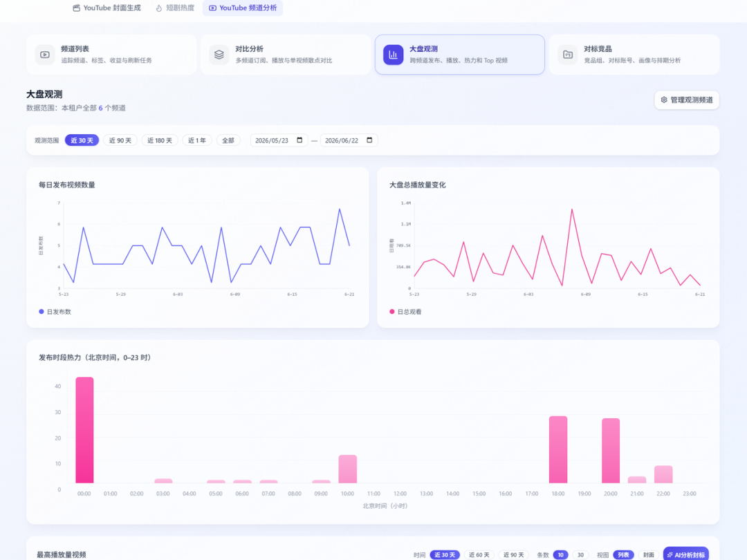Click the 对标竞品 folder icon
The image size is (747, 560).
568,55
